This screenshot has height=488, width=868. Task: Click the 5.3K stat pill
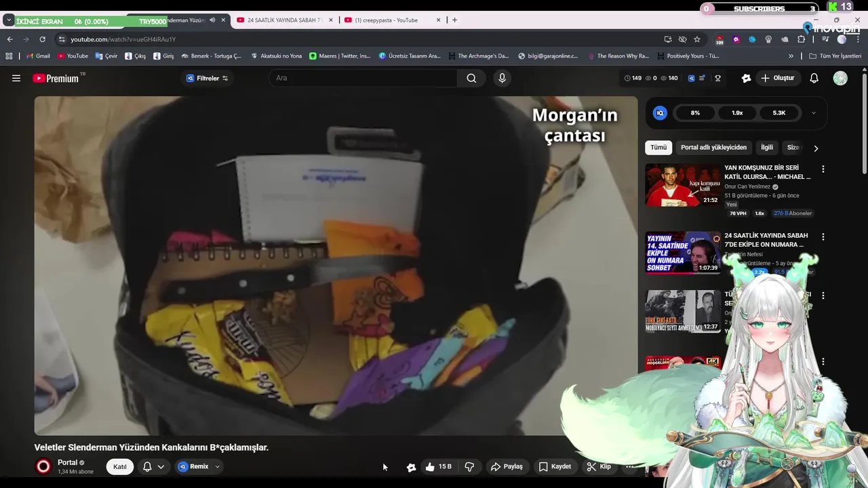coord(778,113)
